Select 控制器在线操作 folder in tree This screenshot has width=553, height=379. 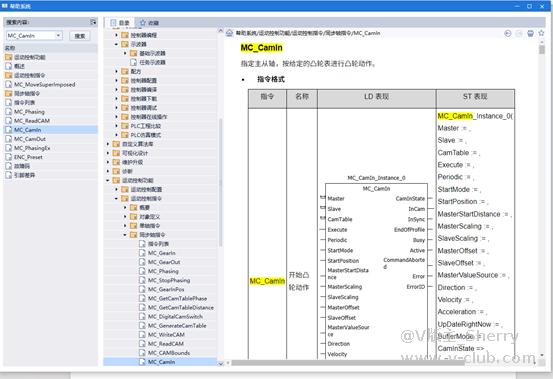(x=149, y=117)
